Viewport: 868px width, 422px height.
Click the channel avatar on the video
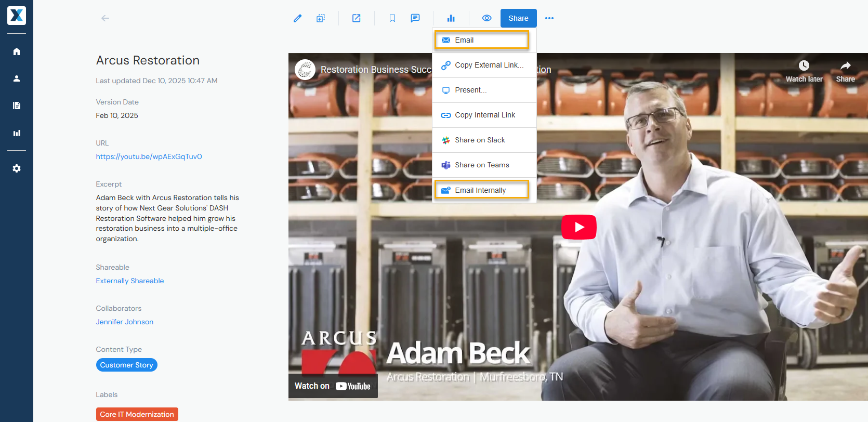tap(305, 69)
